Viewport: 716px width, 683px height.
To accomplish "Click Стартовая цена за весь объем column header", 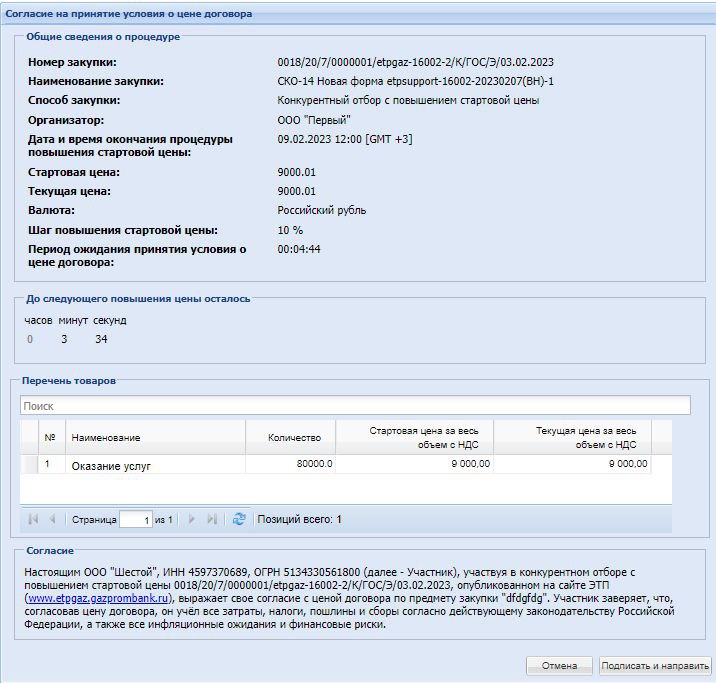I will (414, 437).
